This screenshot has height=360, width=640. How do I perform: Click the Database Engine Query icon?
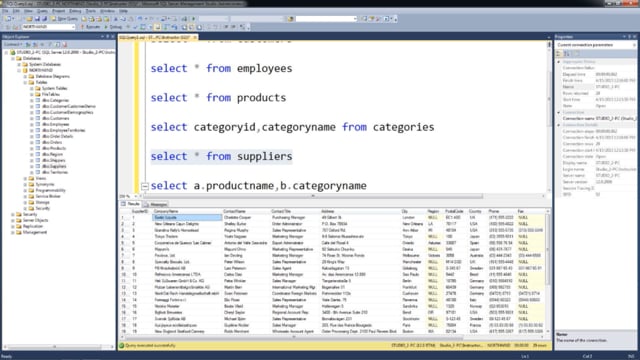click(84, 19)
